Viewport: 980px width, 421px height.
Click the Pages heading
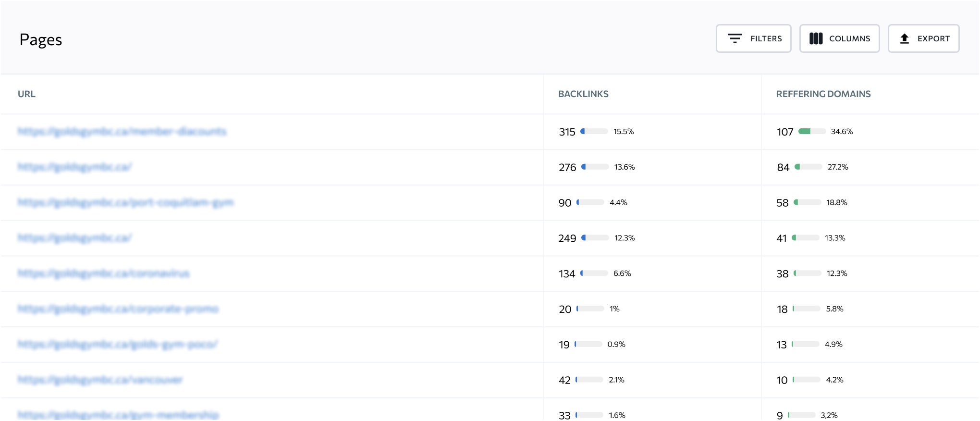[x=41, y=40]
